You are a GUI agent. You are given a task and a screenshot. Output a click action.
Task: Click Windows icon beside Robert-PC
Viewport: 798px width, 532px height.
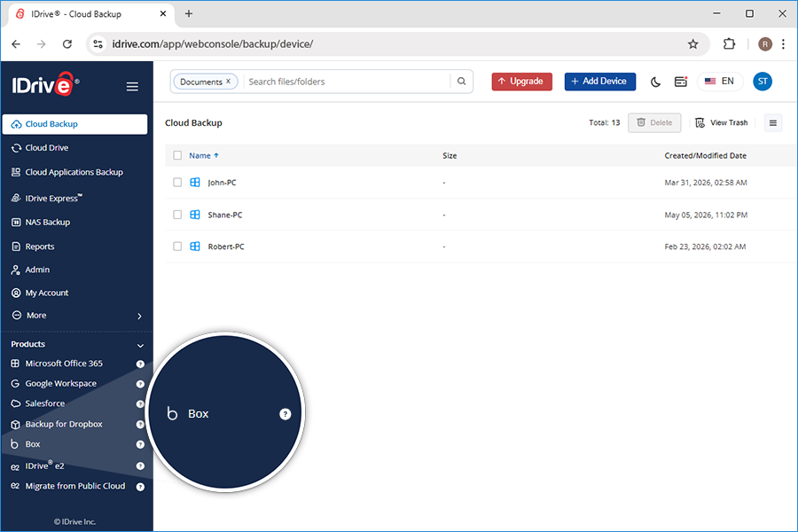pyautogui.click(x=195, y=246)
